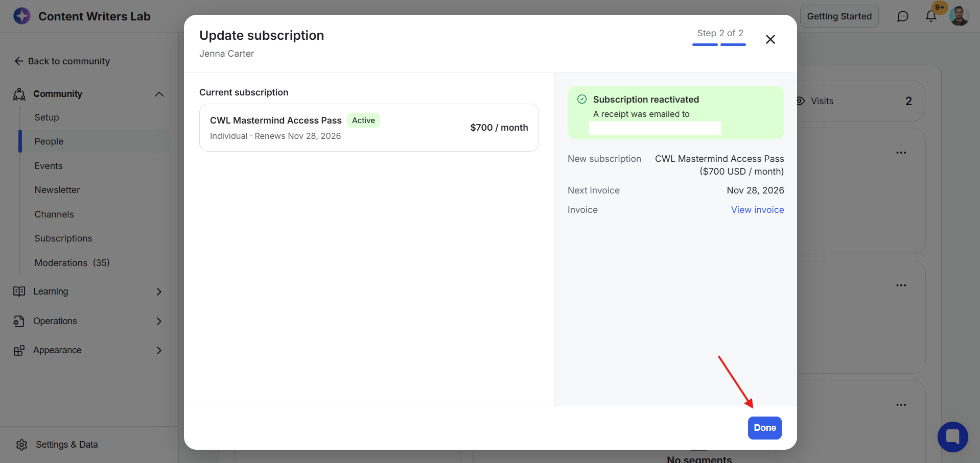
Task: Click the Visits eye icon
Action: point(801,101)
